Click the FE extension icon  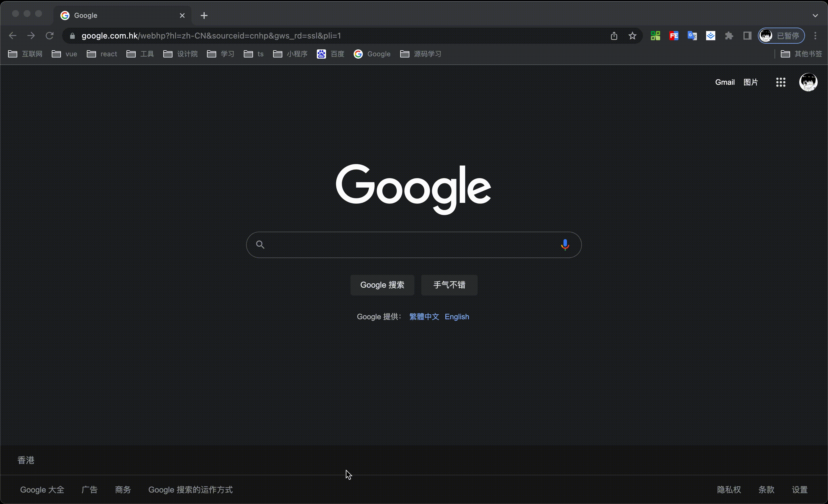(x=673, y=36)
